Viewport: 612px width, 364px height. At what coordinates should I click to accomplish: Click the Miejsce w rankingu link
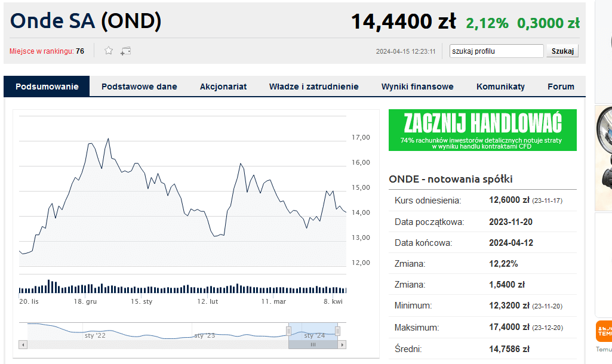41,51
